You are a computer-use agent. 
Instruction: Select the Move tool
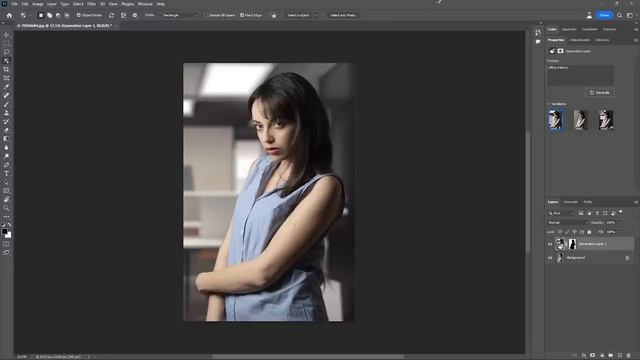6,35
